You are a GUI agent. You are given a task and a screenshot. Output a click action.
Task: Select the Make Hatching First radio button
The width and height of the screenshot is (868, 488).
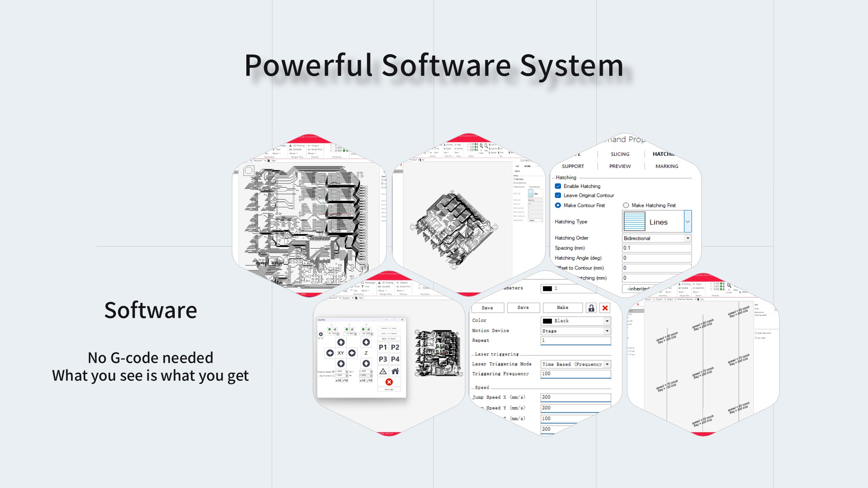(626, 205)
